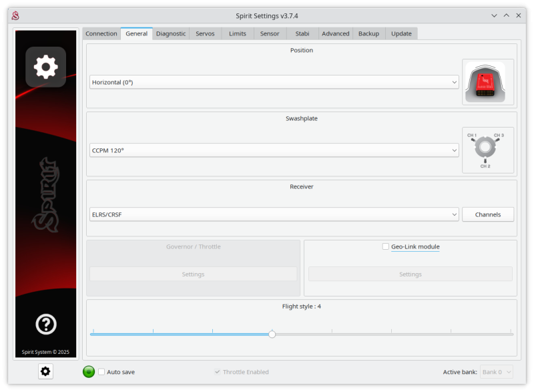Check the Geo-Link module checkbox
Viewport: 534px width, 392px height.
pos(384,246)
